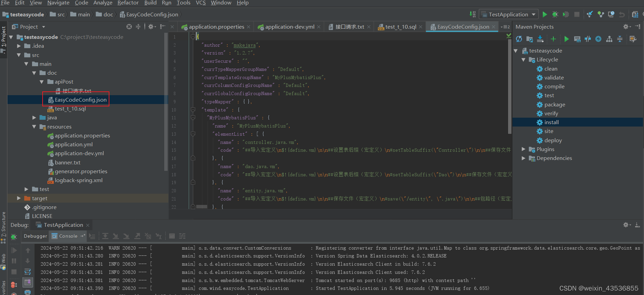This screenshot has height=295, width=644.
Task: Collapse the resources folder
Action: point(34,127)
